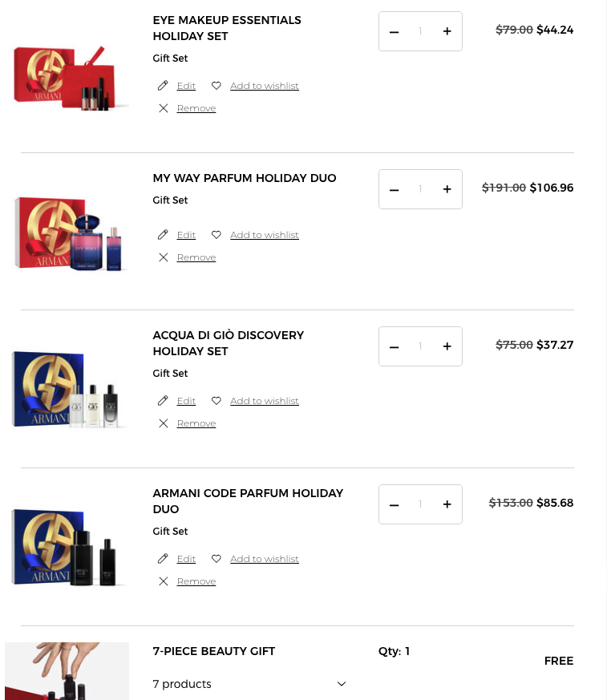Expand the 7 products list under Beauty Gift
The image size is (607, 700).
pyautogui.click(x=341, y=683)
